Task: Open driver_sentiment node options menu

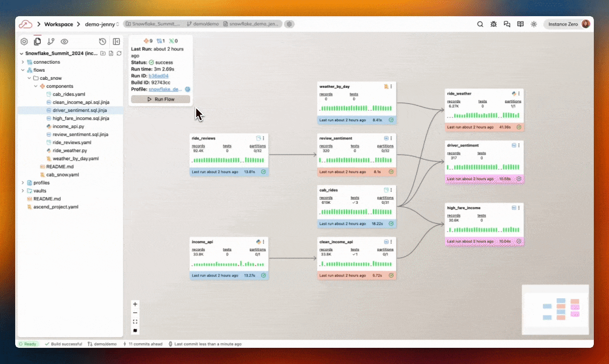Action: 519,145
